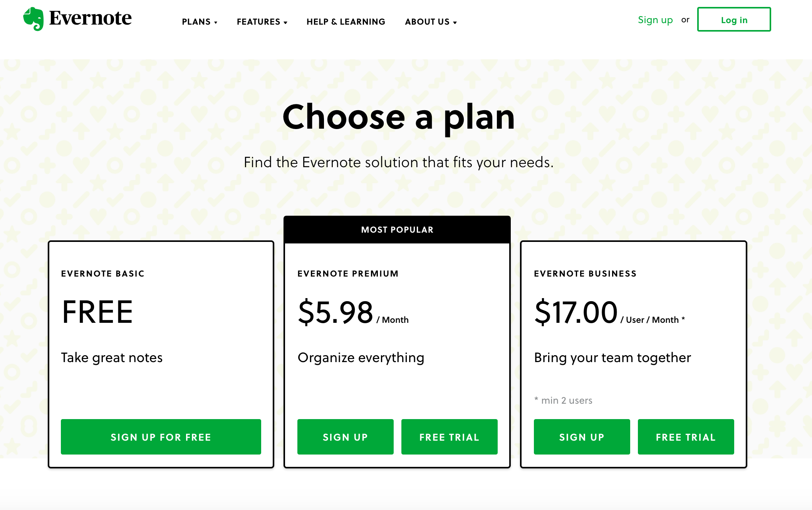The height and width of the screenshot is (510, 812).
Task: Click Sign Up under Evernote Business
Action: [x=582, y=437]
